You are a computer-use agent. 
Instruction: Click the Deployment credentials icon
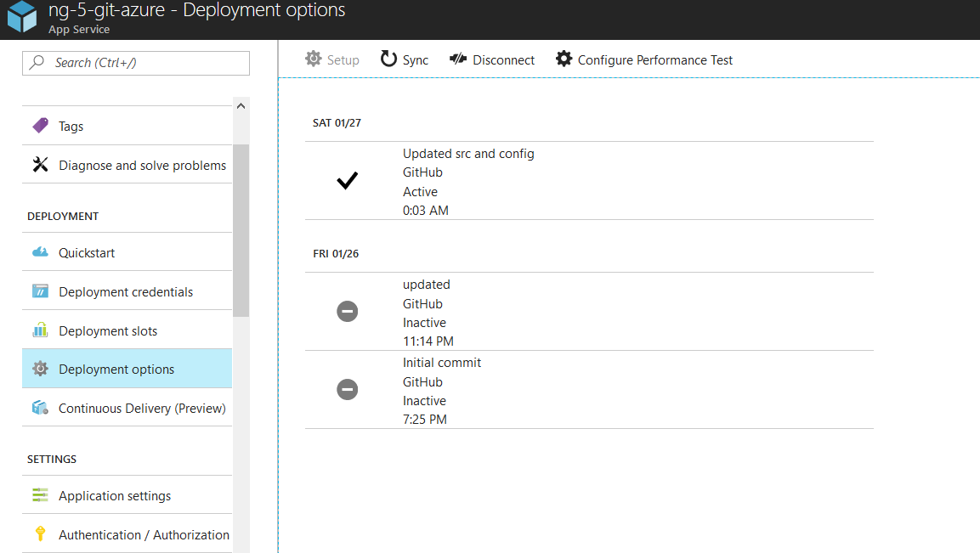tap(40, 291)
